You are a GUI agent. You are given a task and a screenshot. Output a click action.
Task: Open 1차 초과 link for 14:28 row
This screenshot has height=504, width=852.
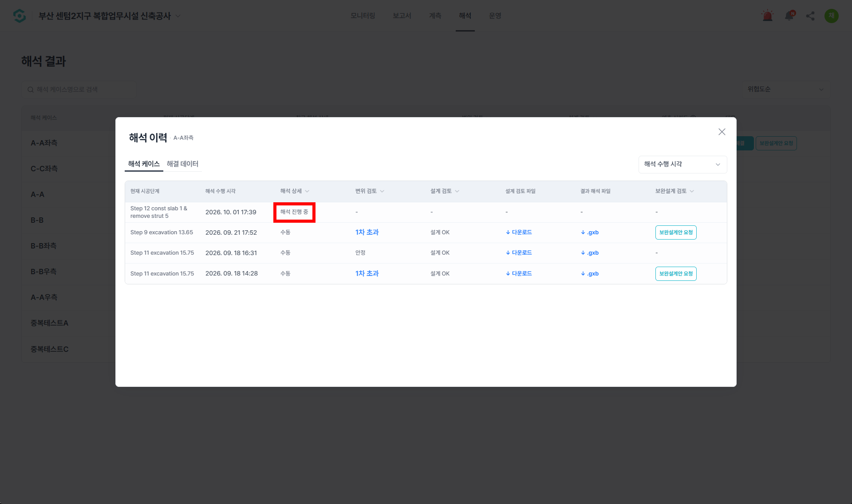point(367,274)
